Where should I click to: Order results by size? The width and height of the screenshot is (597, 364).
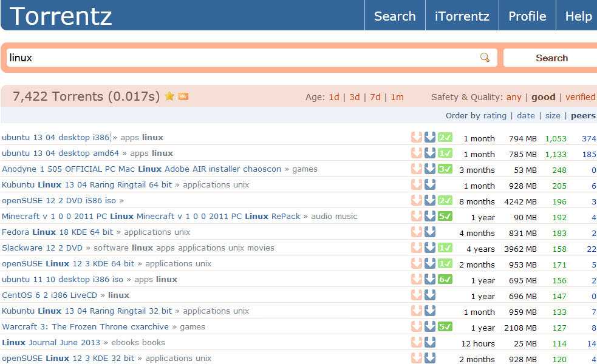[553, 116]
